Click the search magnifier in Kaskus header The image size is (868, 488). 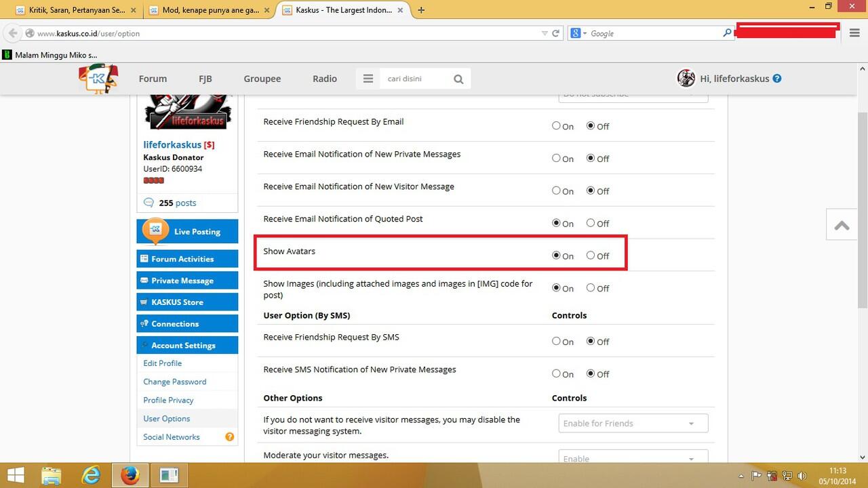tap(458, 79)
